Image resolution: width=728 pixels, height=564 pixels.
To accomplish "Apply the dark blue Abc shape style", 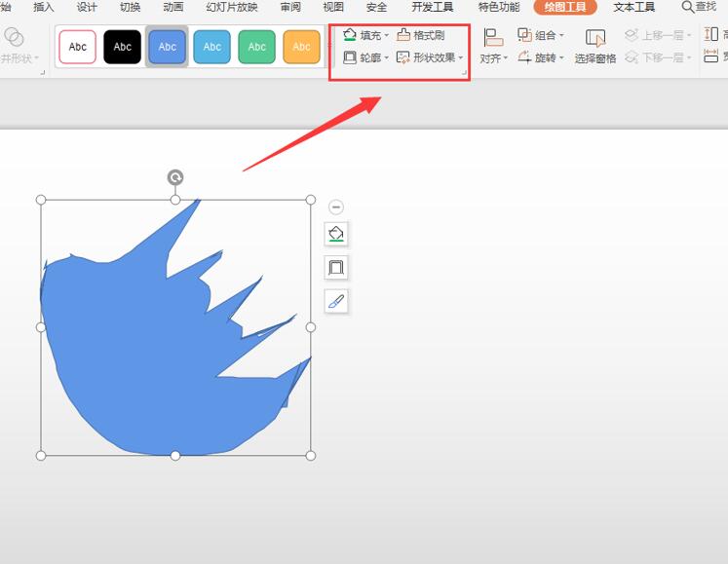I will [x=168, y=47].
